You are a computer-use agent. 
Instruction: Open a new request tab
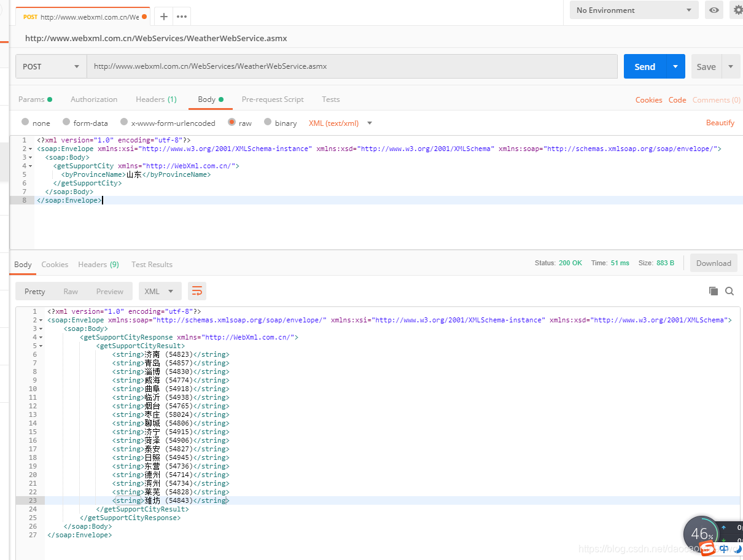[x=163, y=17]
